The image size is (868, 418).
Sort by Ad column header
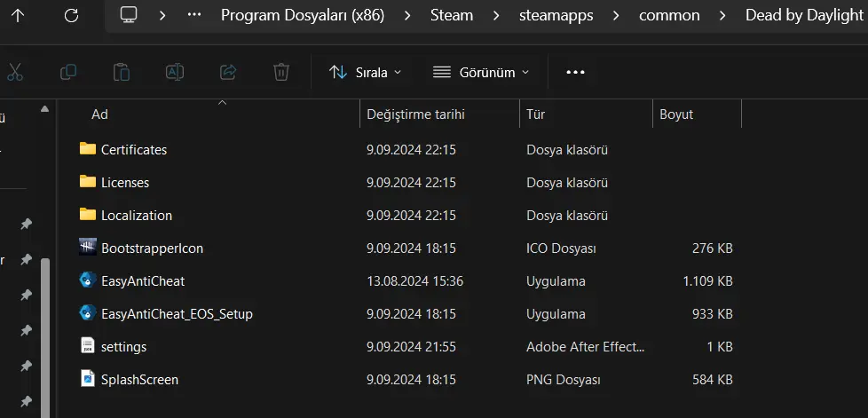99,114
